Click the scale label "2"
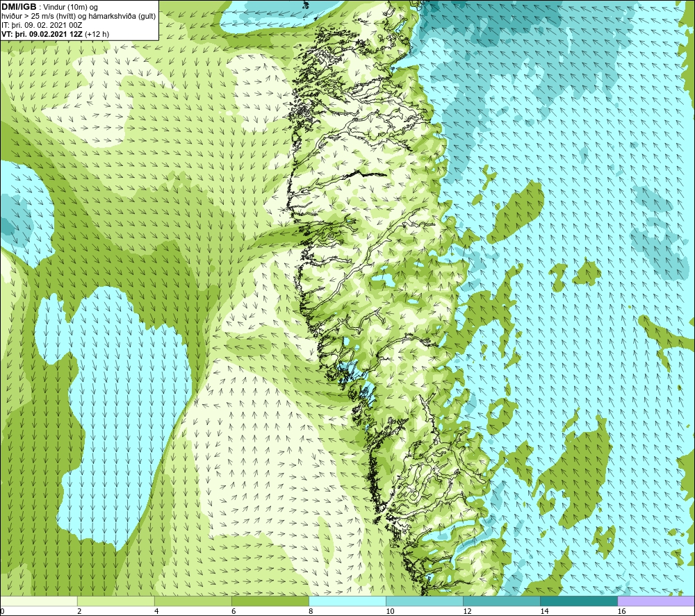The image size is (695, 616). click(x=79, y=612)
